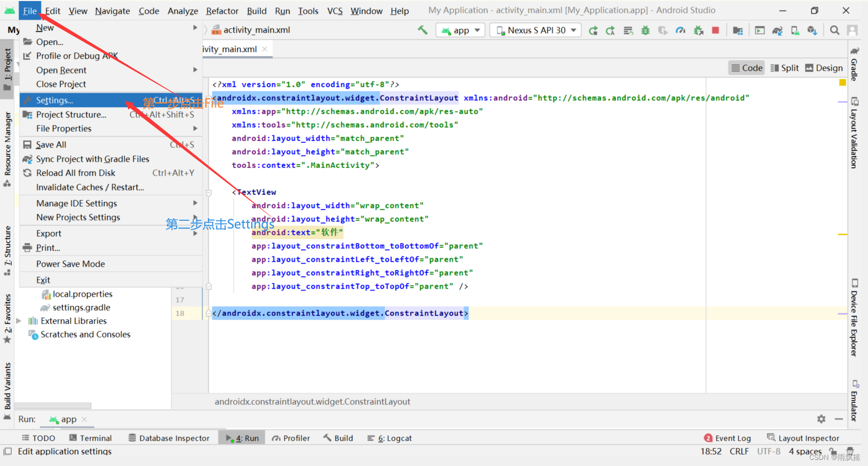The height and width of the screenshot is (466, 868).
Task: Expand the New submenu
Action: pyautogui.click(x=111, y=28)
